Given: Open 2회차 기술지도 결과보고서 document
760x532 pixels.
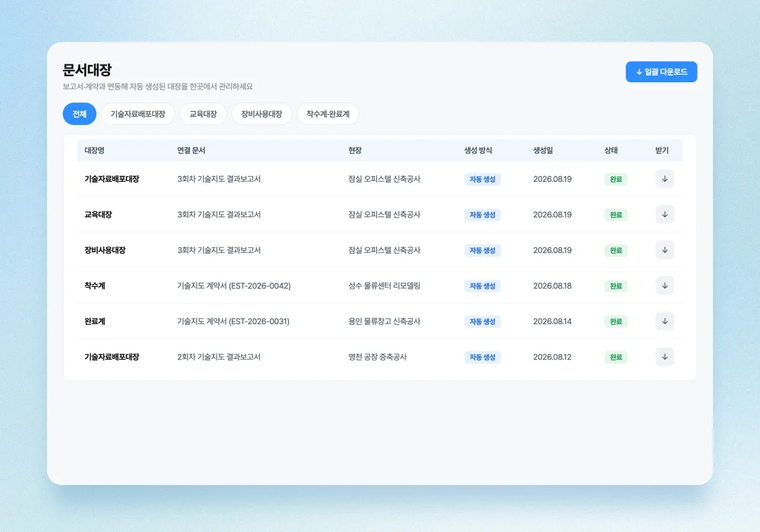Looking at the screenshot, I should coord(219,357).
